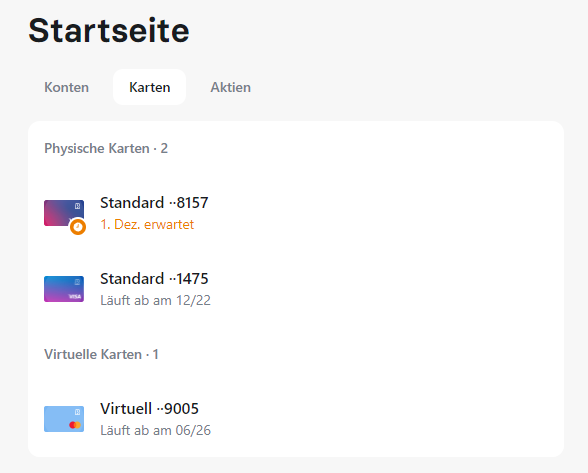The image size is (588, 473).
Task: Open the Standard ··8157 card entry
Action: [296, 213]
